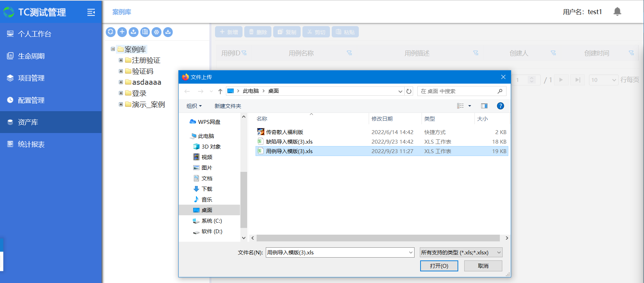Image resolution: width=644 pixels, height=283 pixels.
Task: Click the filter icon beside 用例ID
Action: [244, 53]
